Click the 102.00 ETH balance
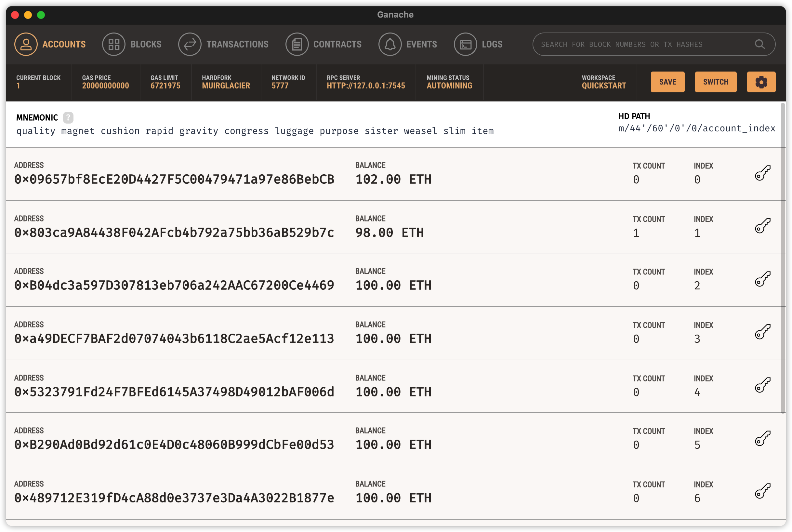792x532 pixels. tap(393, 180)
